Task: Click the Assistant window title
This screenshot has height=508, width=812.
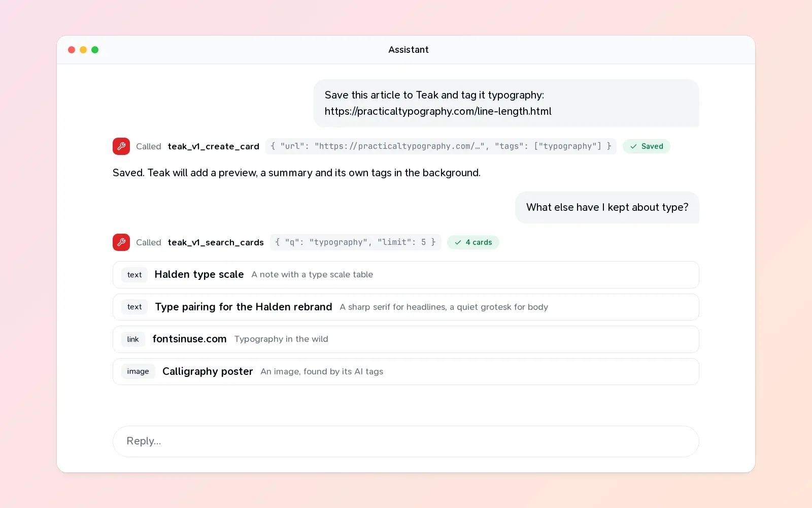Action: click(x=409, y=50)
